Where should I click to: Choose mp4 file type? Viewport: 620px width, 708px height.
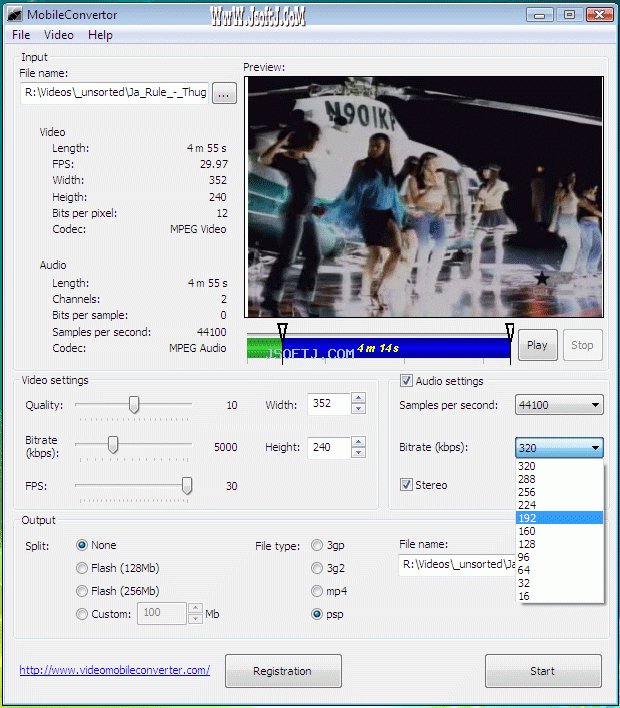tap(317, 591)
